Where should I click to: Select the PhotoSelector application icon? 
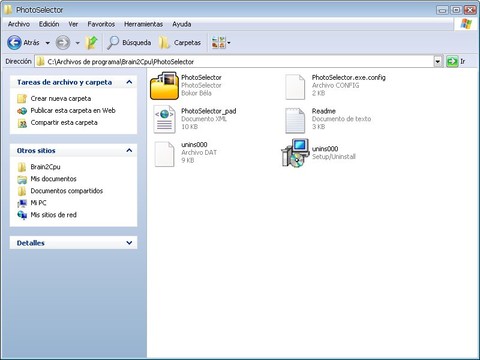(164, 86)
